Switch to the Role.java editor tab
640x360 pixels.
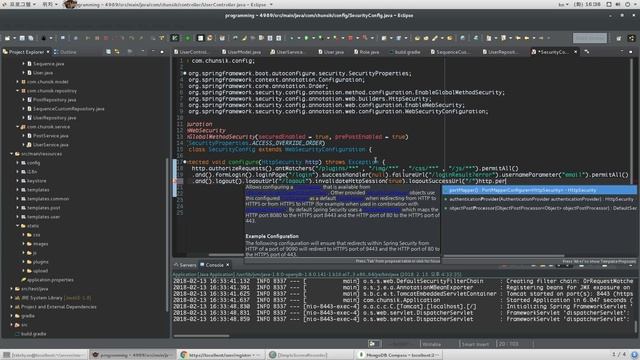point(367,52)
